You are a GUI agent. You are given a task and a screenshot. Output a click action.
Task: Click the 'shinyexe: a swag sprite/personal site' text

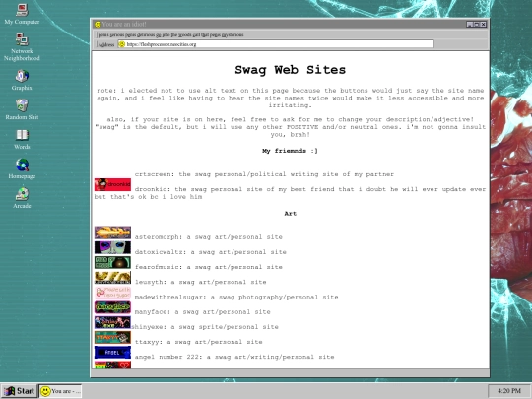205,327
